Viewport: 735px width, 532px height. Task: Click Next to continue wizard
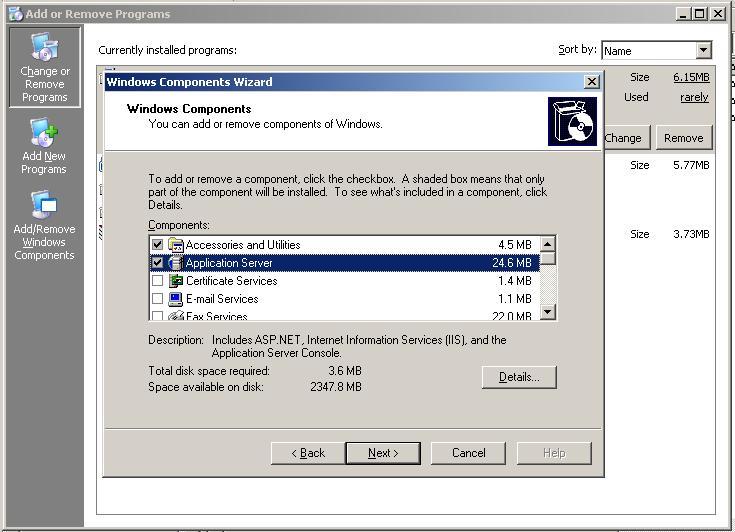(383, 453)
